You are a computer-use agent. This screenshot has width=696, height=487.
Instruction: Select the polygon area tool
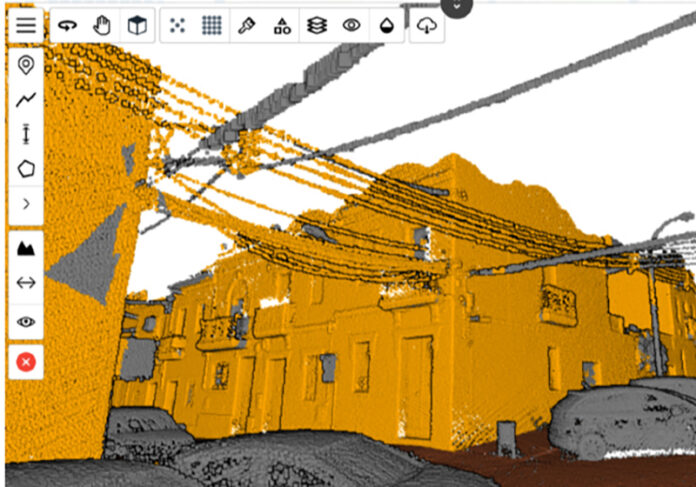[x=26, y=168]
